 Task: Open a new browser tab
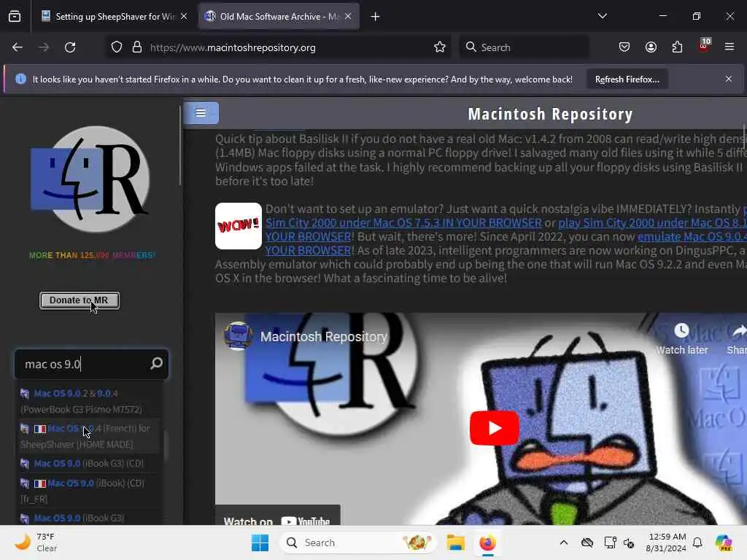tap(376, 17)
